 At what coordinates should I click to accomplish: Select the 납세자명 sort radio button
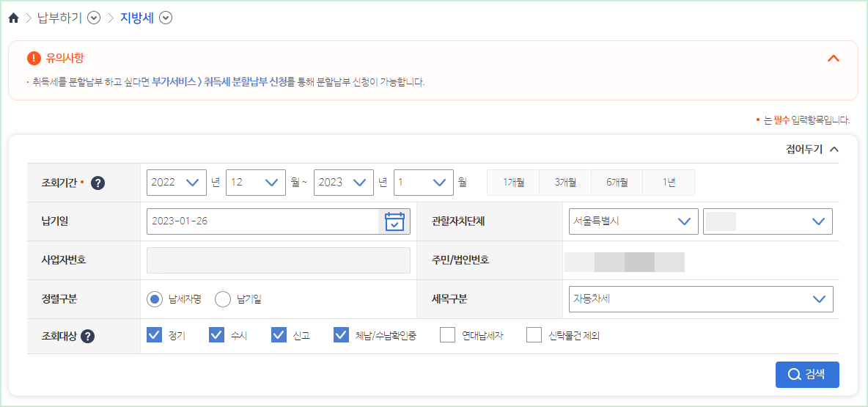click(155, 299)
